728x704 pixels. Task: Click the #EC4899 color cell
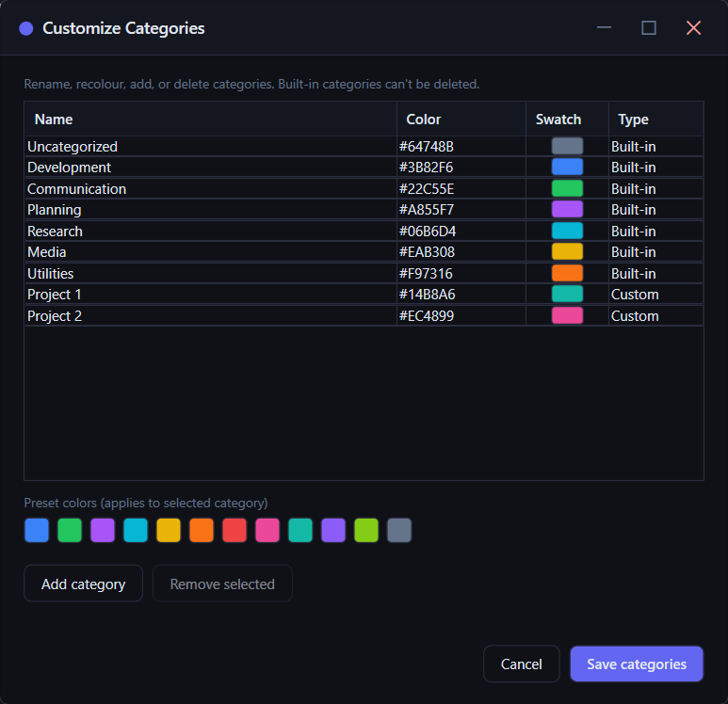tap(461, 315)
